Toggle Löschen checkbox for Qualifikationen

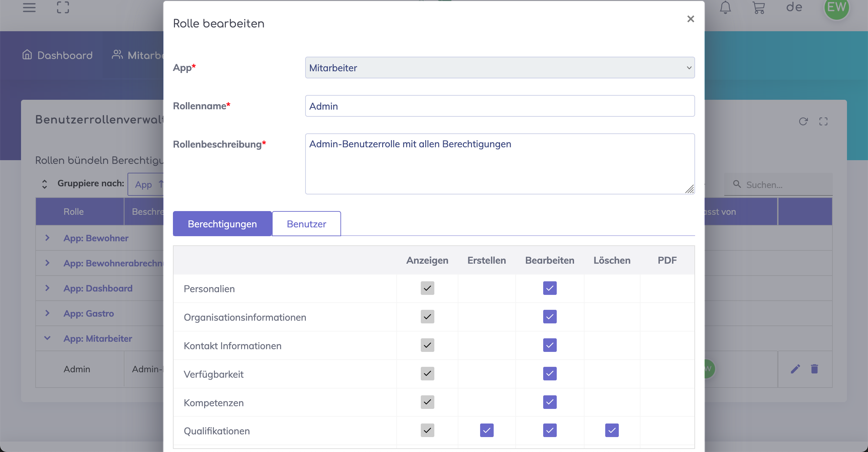click(x=612, y=430)
